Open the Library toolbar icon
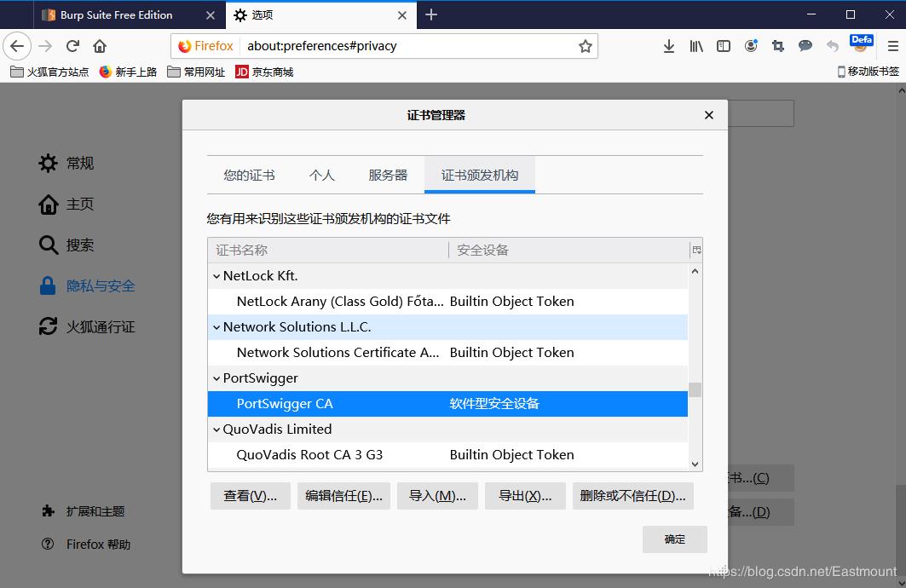Viewport: 906px width, 588px height. click(695, 46)
